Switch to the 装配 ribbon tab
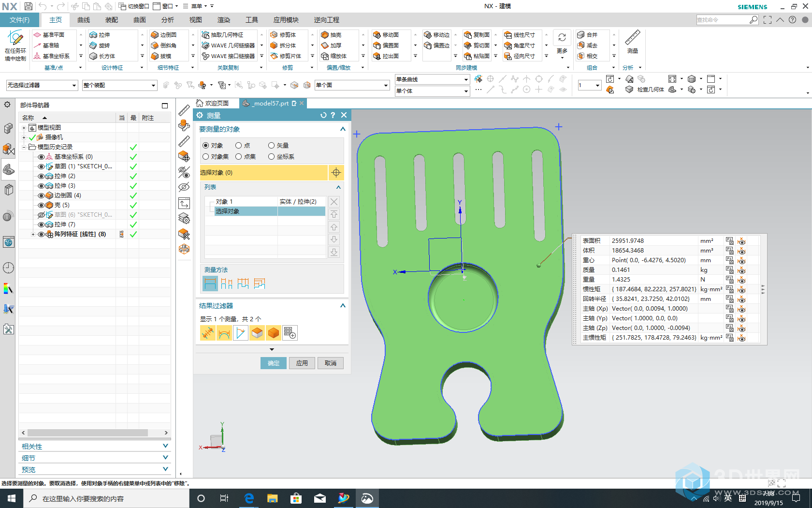This screenshot has height=508, width=812. coord(112,20)
